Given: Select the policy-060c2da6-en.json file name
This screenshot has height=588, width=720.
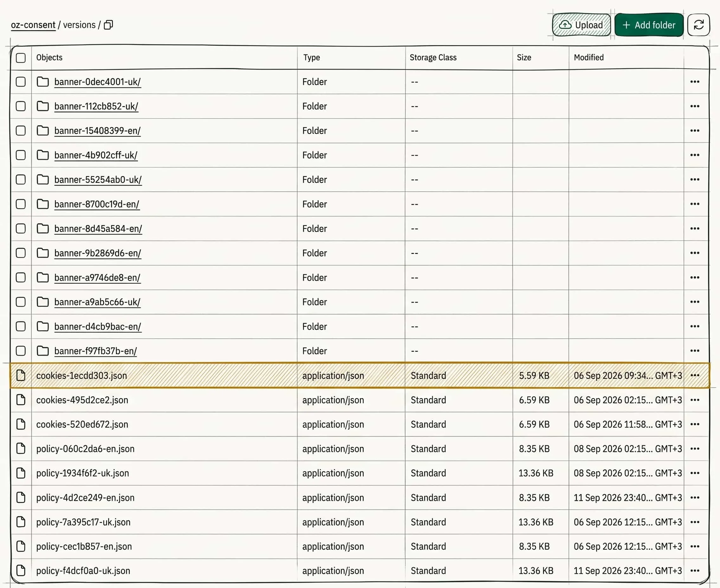Looking at the screenshot, I should coord(85,449).
